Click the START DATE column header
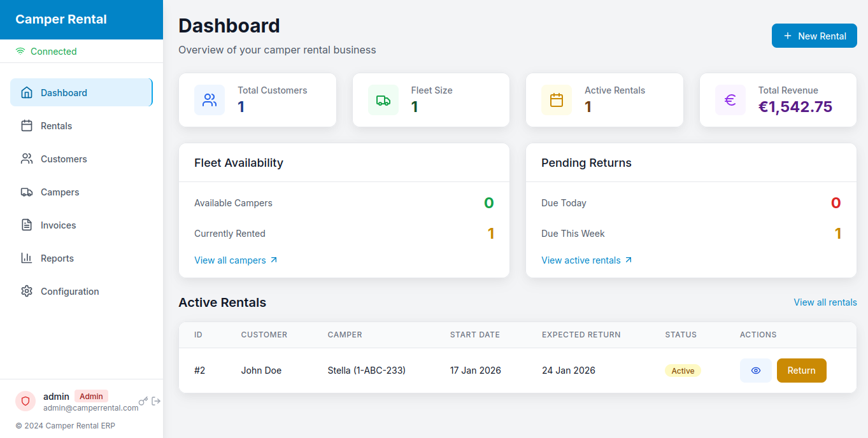Screen dimensions: 868x438 point(475,335)
